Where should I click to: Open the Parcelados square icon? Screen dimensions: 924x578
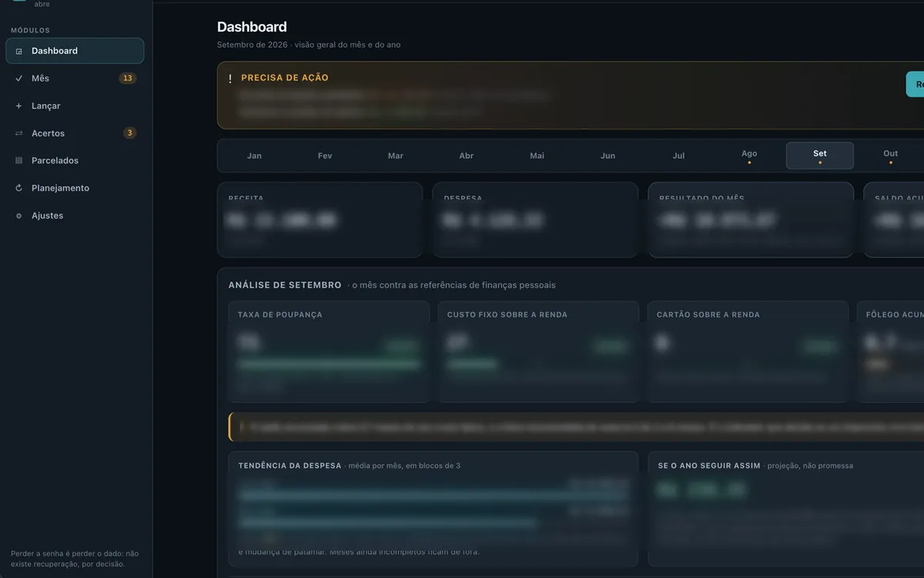[19, 161]
